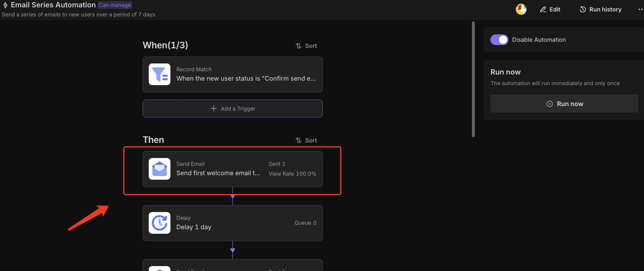644x271 pixels.
Task: Open the more options ellipsis menu
Action: point(641,9)
